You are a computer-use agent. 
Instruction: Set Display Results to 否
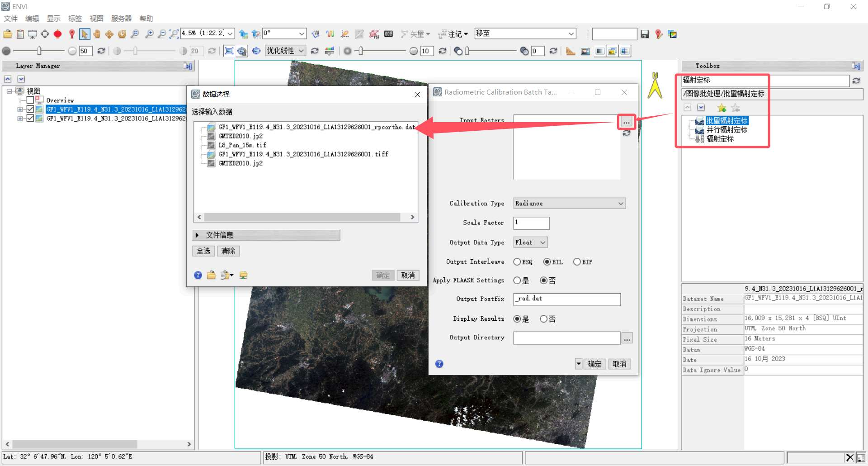pyautogui.click(x=544, y=319)
